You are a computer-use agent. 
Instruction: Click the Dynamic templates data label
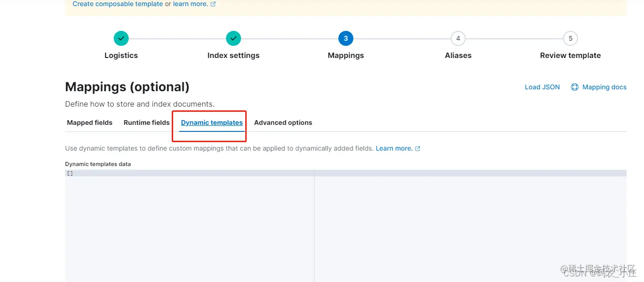(x=98, y=164)
